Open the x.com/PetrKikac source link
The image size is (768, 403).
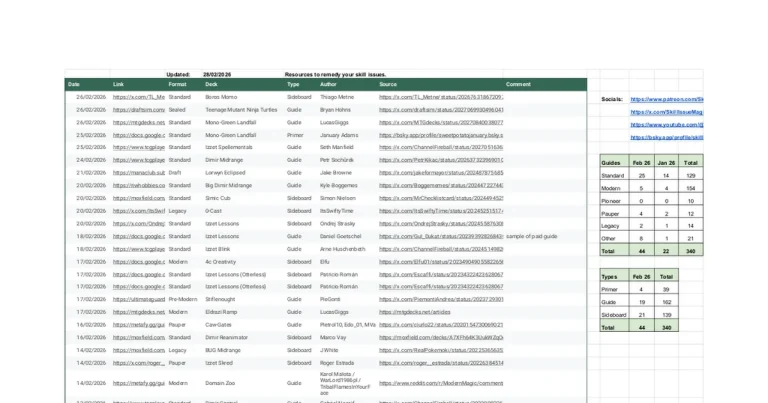[441, 160]
